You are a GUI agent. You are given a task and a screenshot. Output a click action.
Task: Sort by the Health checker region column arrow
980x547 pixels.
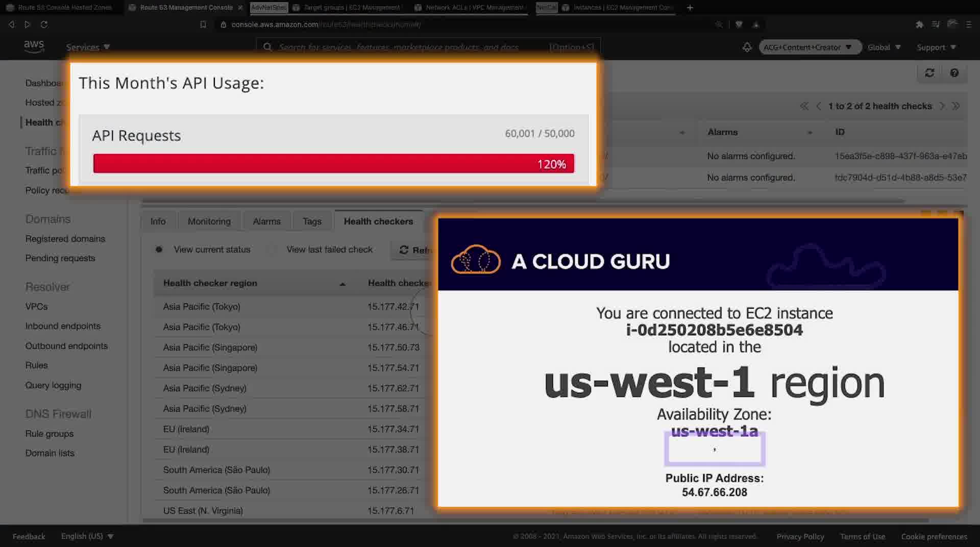(x=342, y=284)
